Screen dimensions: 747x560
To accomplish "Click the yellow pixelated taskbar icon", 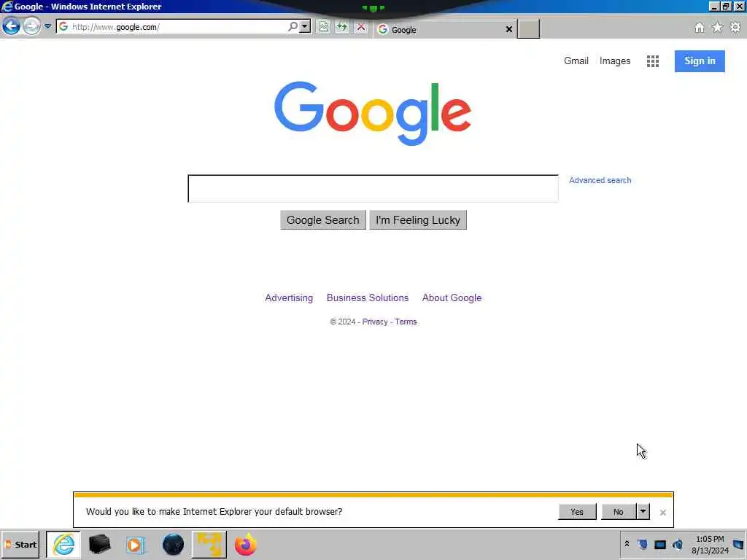I will (x=209, y=544).
